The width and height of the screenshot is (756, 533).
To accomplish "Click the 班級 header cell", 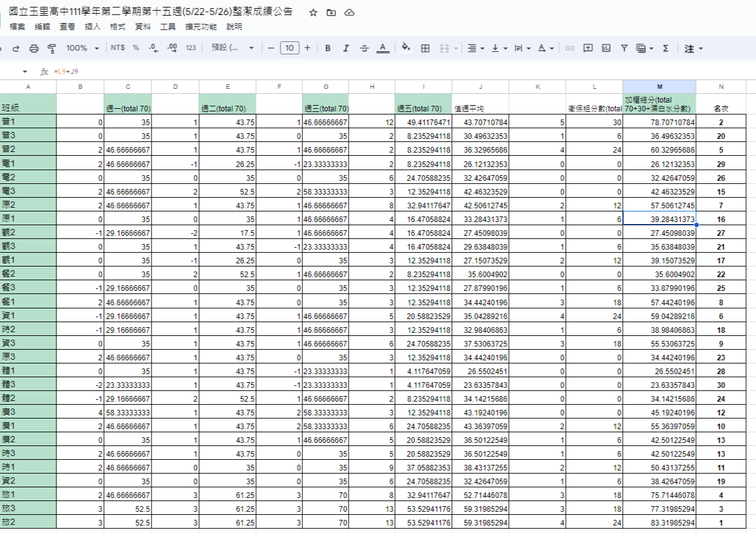I will click(x=28, y=104).
